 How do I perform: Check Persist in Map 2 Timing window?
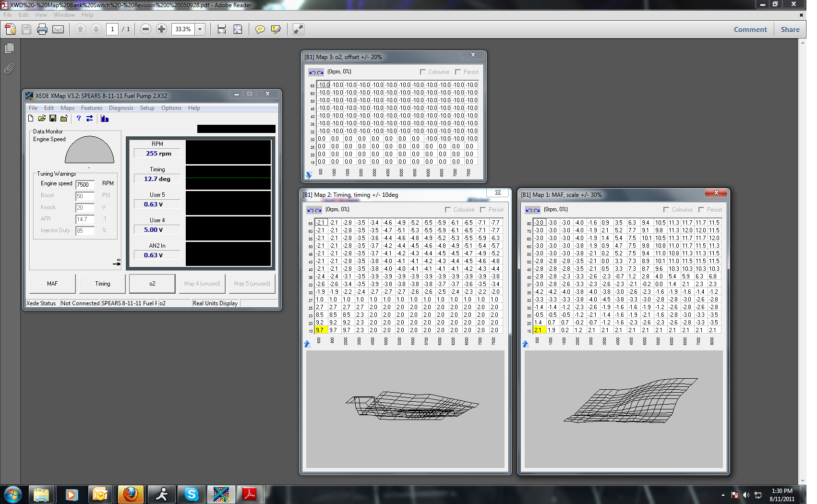pos(483,210)
